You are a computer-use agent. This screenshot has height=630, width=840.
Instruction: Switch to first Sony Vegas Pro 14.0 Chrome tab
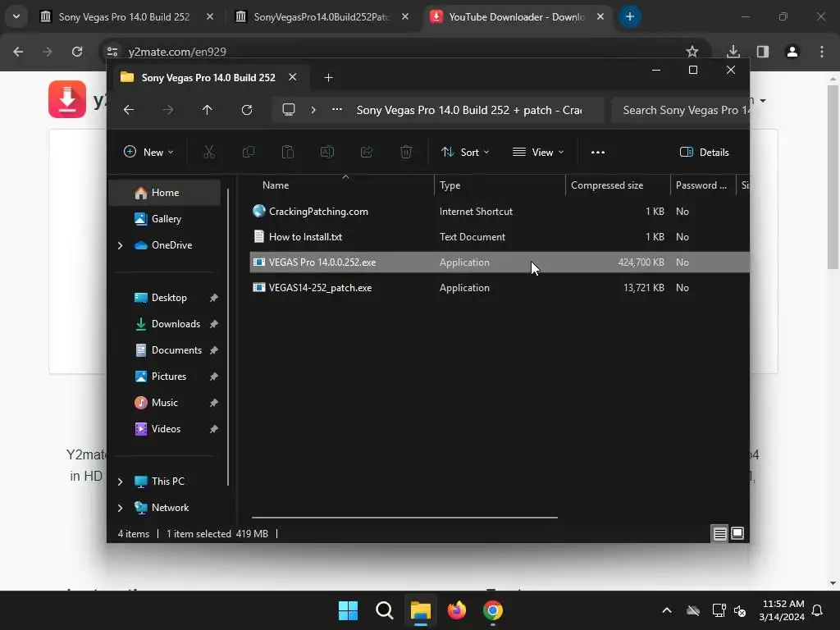[124, 16]
